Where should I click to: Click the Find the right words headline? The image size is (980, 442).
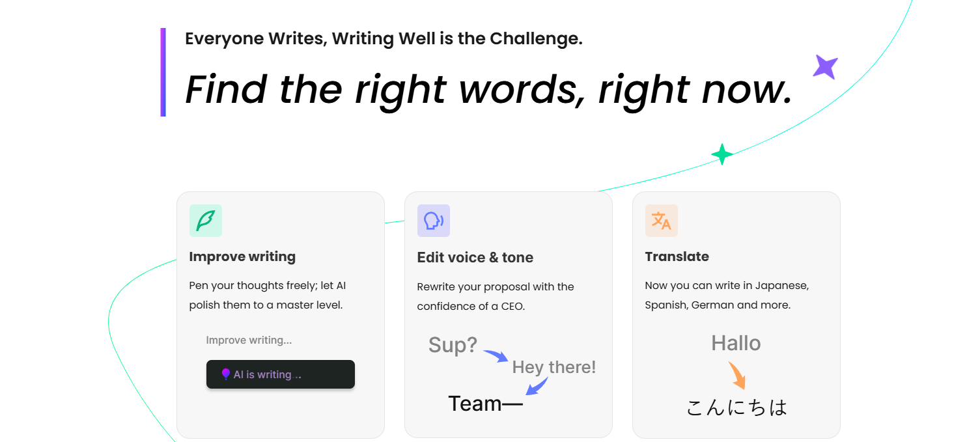point(488,89)
